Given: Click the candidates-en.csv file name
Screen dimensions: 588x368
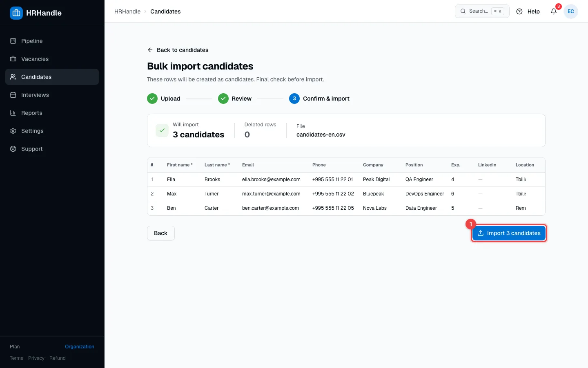Looking at the screenshot, I should tap(321, 135).
